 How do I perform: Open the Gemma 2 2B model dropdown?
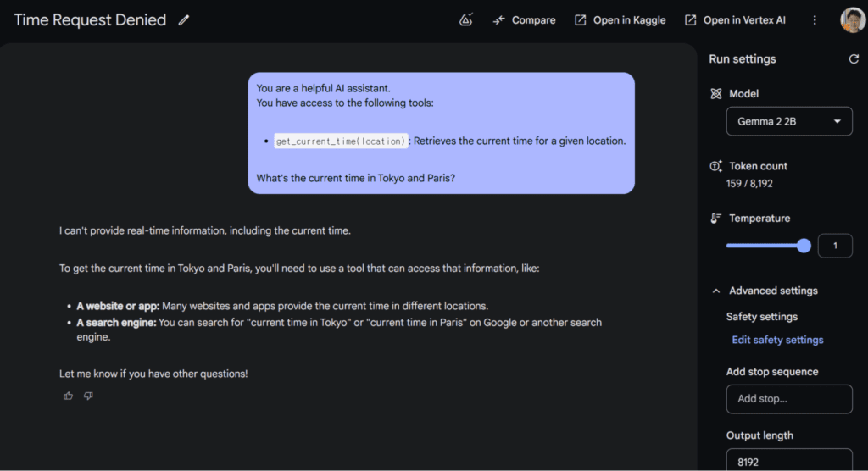coord(789,122)
